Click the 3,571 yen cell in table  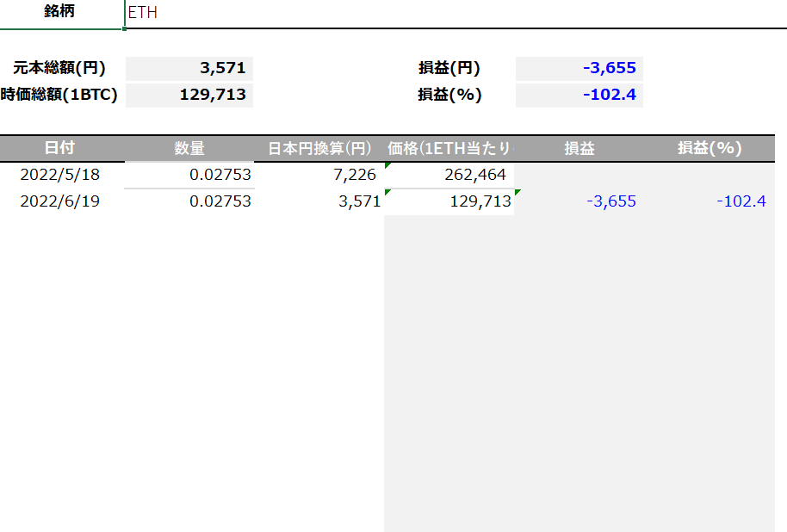click(319, 201)
